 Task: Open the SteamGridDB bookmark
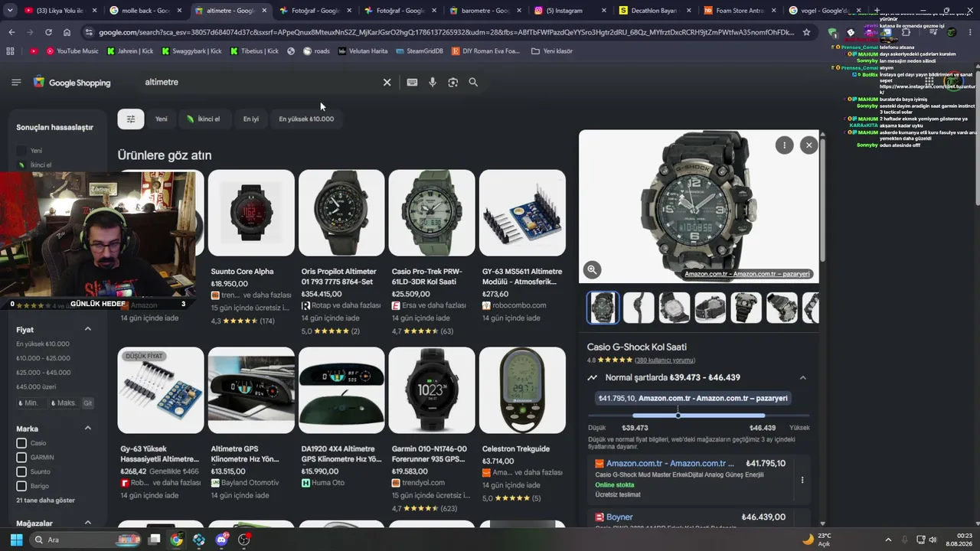pyautogui.click(x=421, y=51)
